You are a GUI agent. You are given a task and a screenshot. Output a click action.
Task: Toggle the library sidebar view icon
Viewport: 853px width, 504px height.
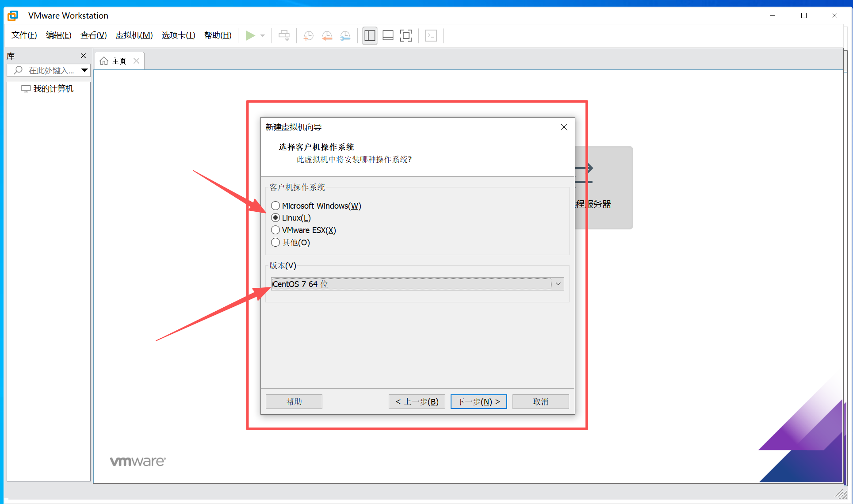370,35
